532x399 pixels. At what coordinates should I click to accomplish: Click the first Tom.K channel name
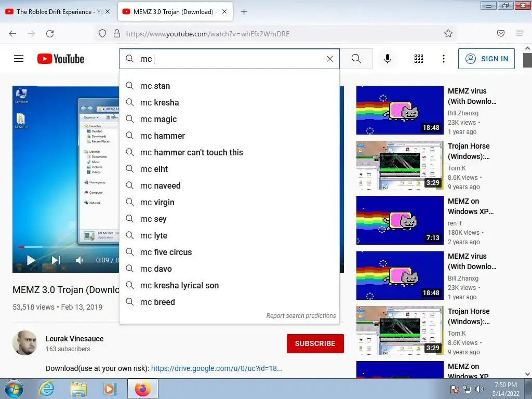(457, 168)
